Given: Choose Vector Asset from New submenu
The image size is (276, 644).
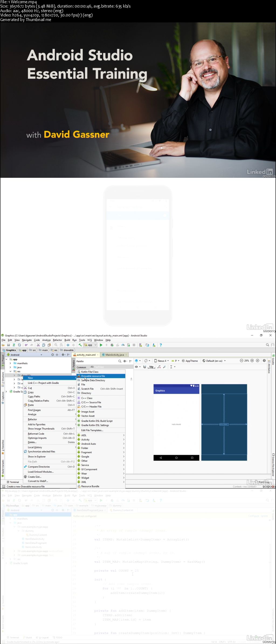Looking at the screenshot, I should (101, 416).
